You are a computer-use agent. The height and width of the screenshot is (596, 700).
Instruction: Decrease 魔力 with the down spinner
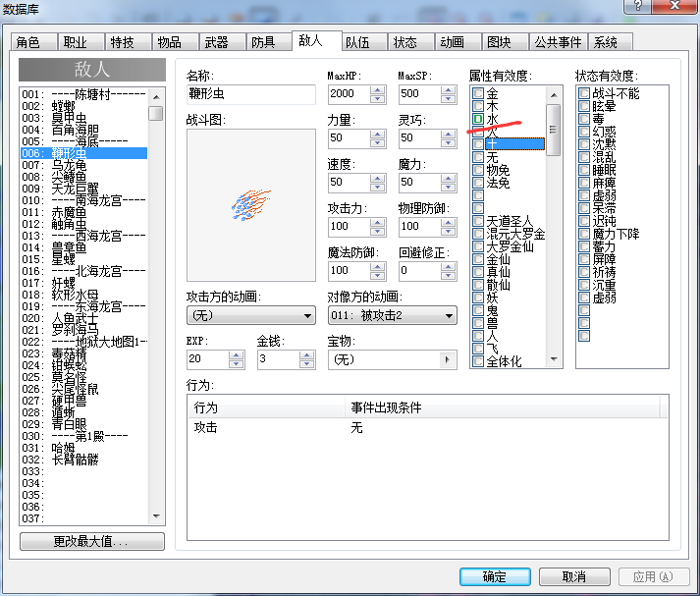click(x=449, y=188)
